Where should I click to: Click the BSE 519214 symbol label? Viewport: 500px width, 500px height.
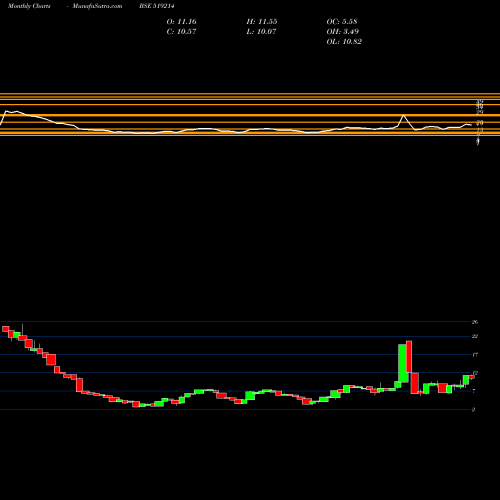pyautogui.click(x=157, y=6)
